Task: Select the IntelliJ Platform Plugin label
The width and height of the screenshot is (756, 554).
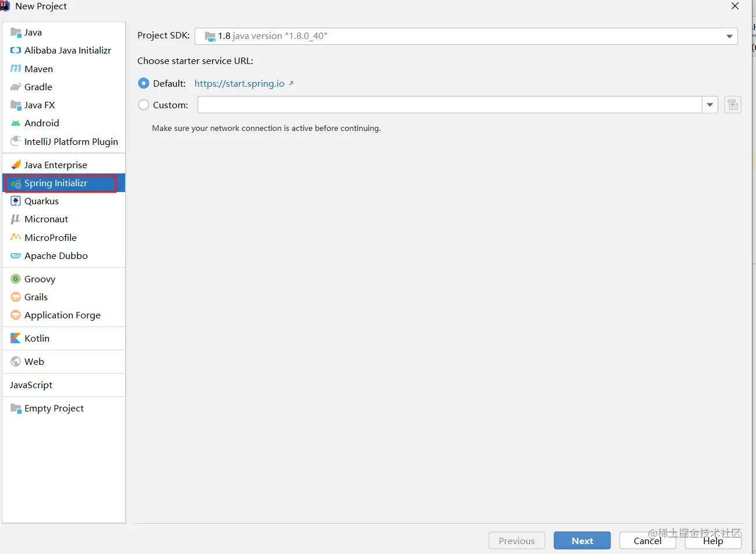Action: coord(71,141)
